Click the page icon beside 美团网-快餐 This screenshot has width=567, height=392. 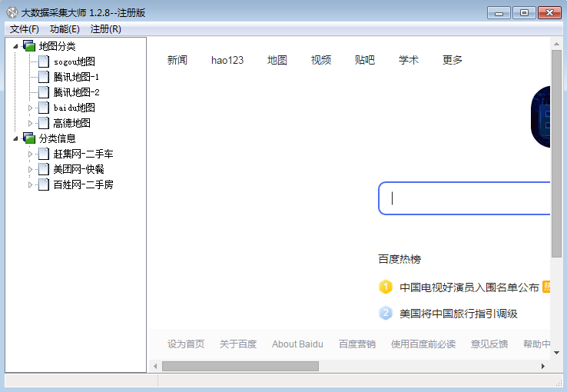click(44, 169)
